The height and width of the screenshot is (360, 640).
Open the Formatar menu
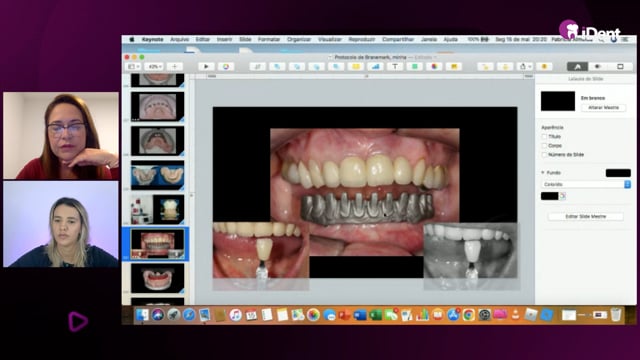(x=269, y=40)
